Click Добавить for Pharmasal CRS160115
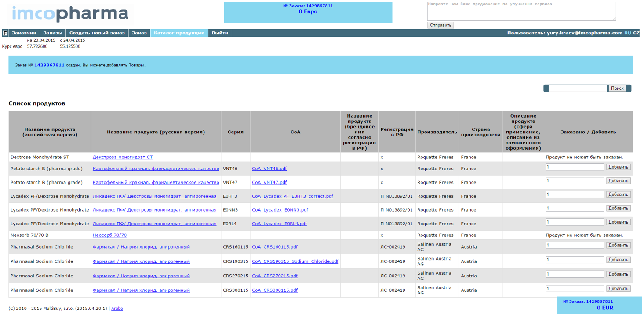644x316 pixels. (619, 245)
